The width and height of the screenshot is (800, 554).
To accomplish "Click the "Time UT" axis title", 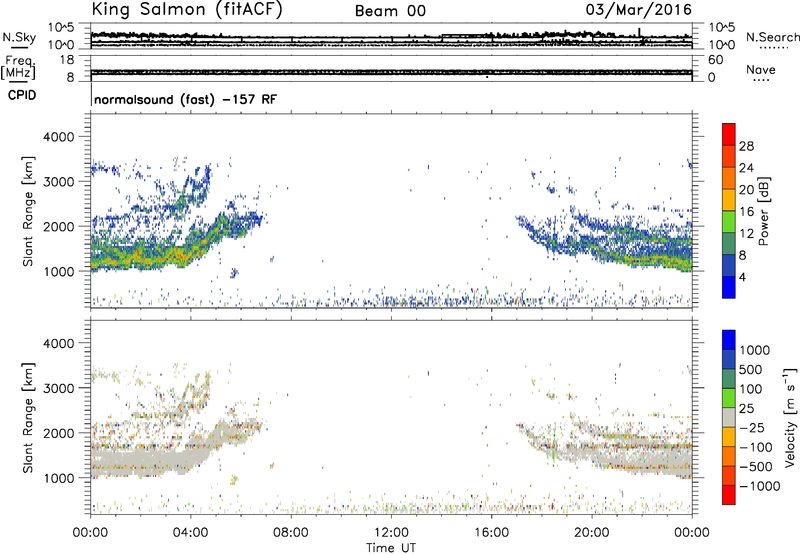I will tap(391, 548).
